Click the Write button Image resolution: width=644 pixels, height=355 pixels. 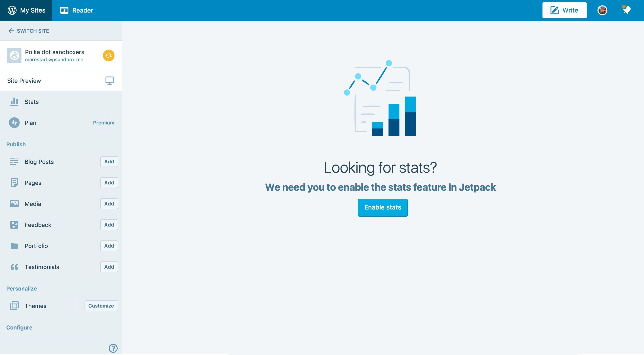pos(564,10)
